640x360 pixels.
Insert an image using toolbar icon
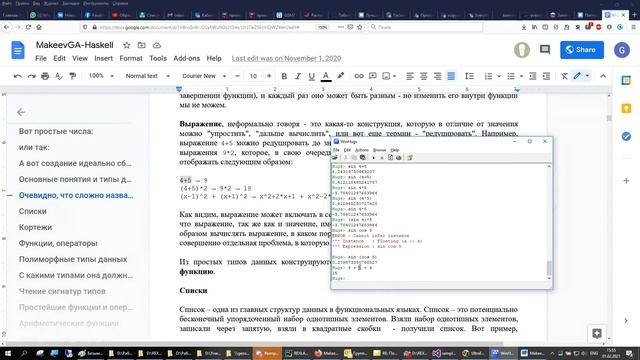coord(386,76)
